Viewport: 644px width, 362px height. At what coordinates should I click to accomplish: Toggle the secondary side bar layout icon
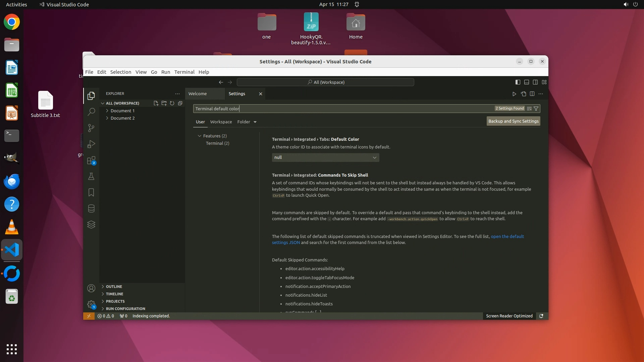[x=535, y=82]
